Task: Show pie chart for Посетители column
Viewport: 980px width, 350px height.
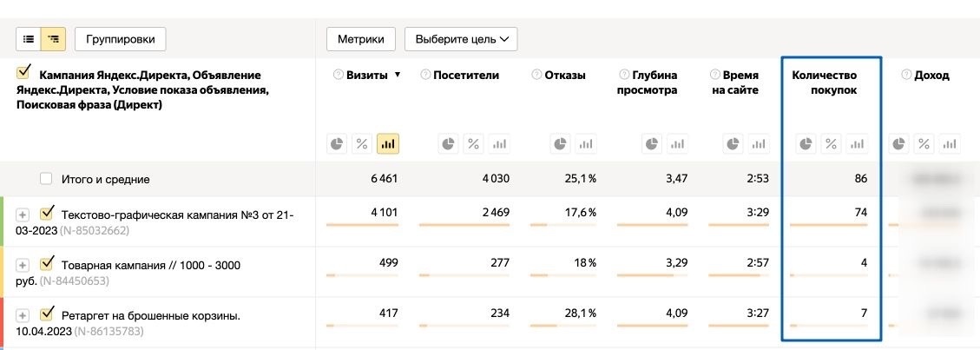Action: pyautogui.click(x=448, y=143)
